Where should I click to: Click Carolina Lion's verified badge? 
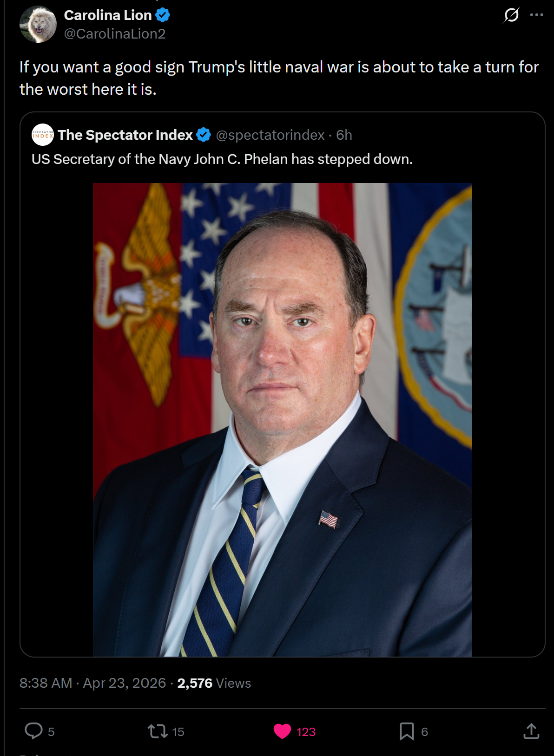(x=163, y=15)
